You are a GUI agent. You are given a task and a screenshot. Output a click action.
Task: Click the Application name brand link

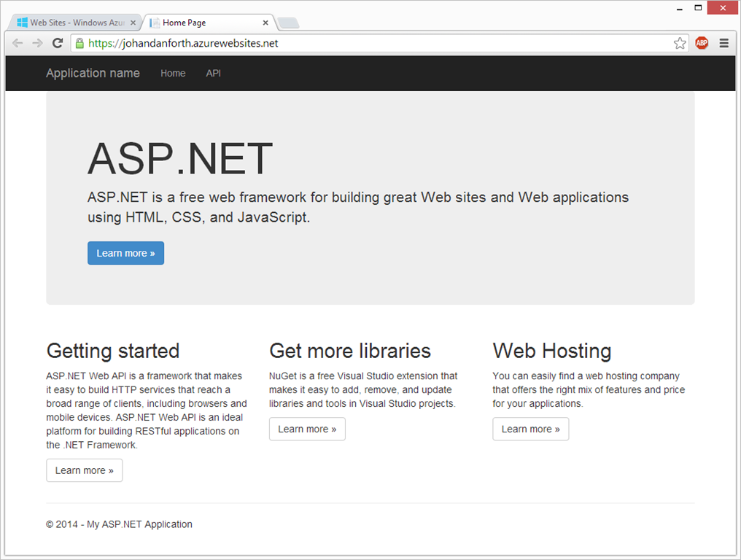[93, 73]
